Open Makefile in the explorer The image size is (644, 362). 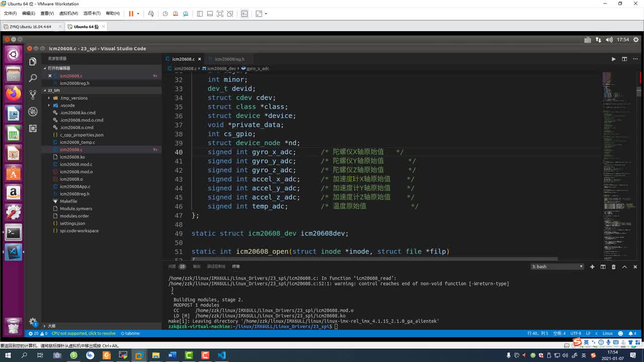[68, 201]
